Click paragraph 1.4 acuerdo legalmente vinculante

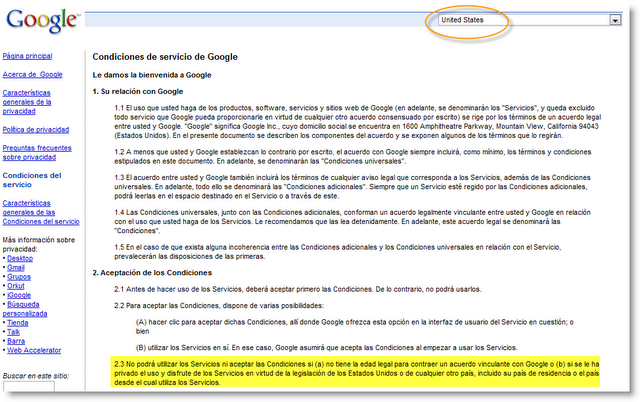pos(352,221)
